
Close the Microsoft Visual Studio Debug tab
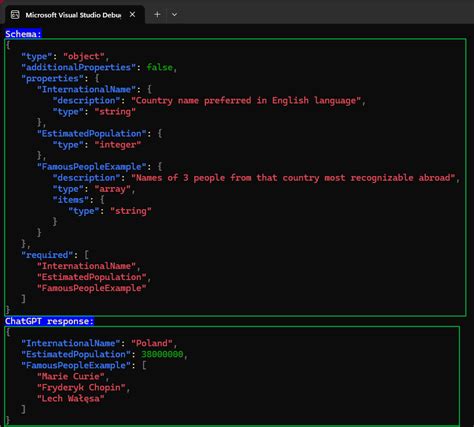point(132,15)
